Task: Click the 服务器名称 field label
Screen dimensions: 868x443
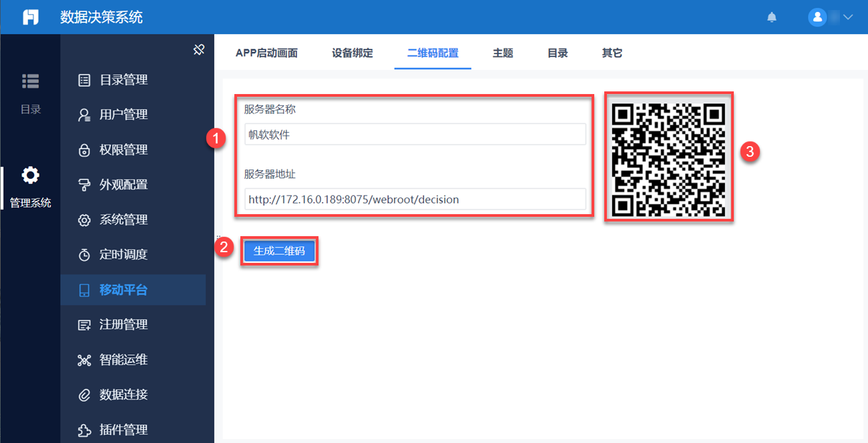Action: 270,109
